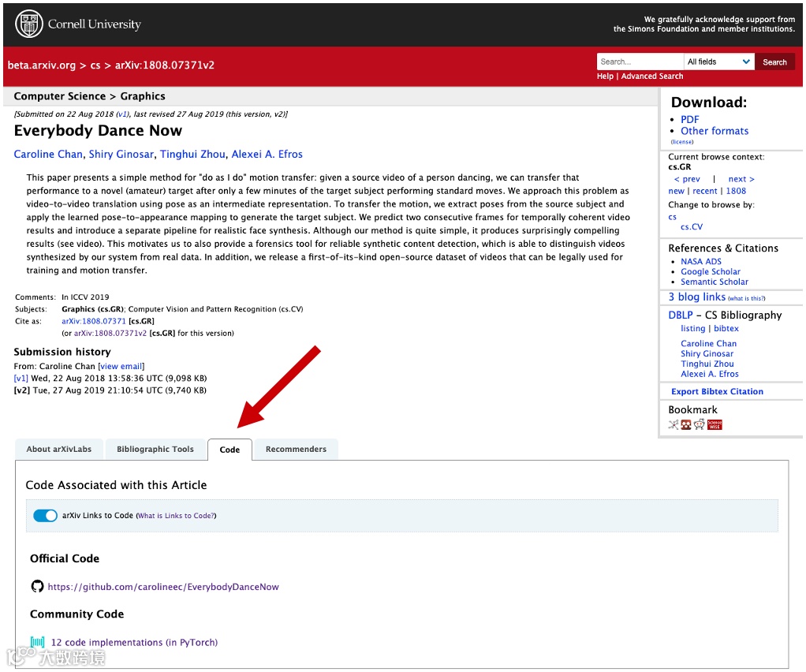The width and height of the screenshot is (806, 672).
Task: Bookmark with the BibSonomy icon
Action: pyautogui.click(x=686, y=424)
